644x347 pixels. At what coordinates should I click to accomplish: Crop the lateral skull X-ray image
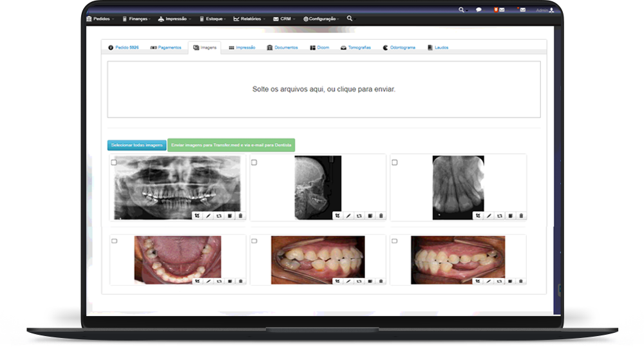coord(337,216)
